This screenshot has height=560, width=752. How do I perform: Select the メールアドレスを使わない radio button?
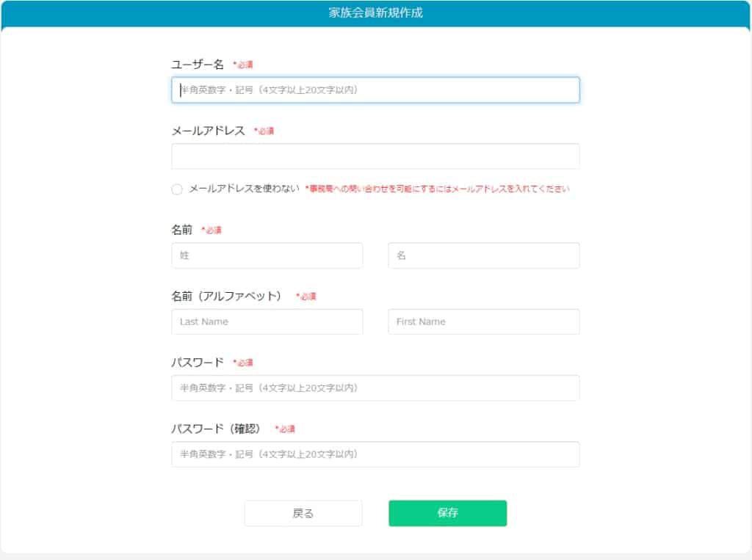coord(176,189)
